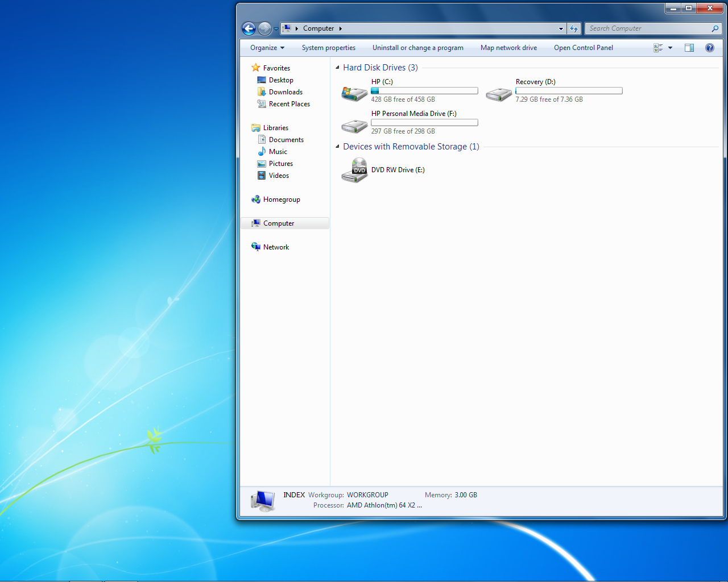Click Open Control Panel button

coord(583,48)
